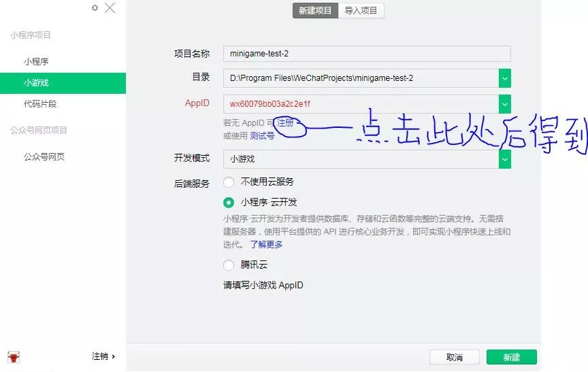Viewport: 588px width, 372px height.
Task: Expand the AppID dropdown arrow
Action: [x=505, y=104]
